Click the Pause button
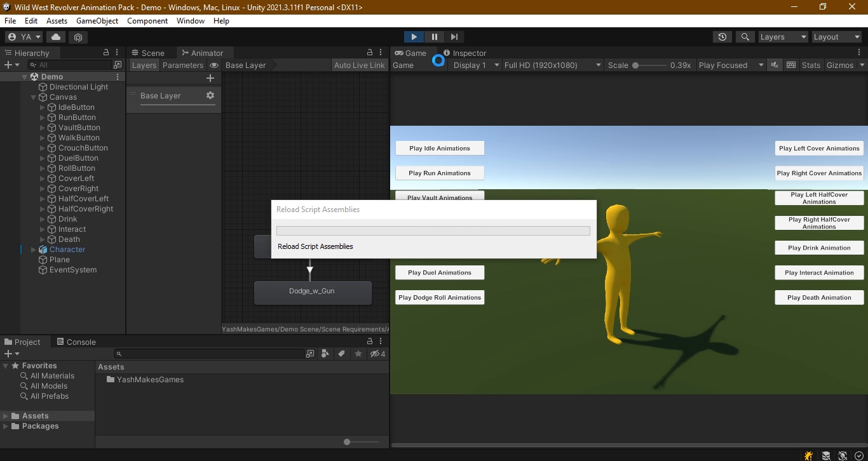Viewport: 868px width, 461px height. point(434,37)
